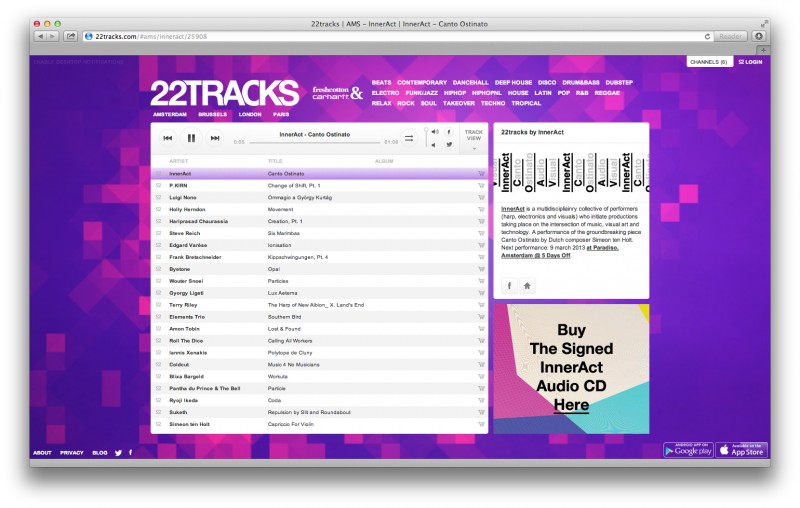Click the cart icon on the Ryoji Ikeda row

click(x=481, y=400)
